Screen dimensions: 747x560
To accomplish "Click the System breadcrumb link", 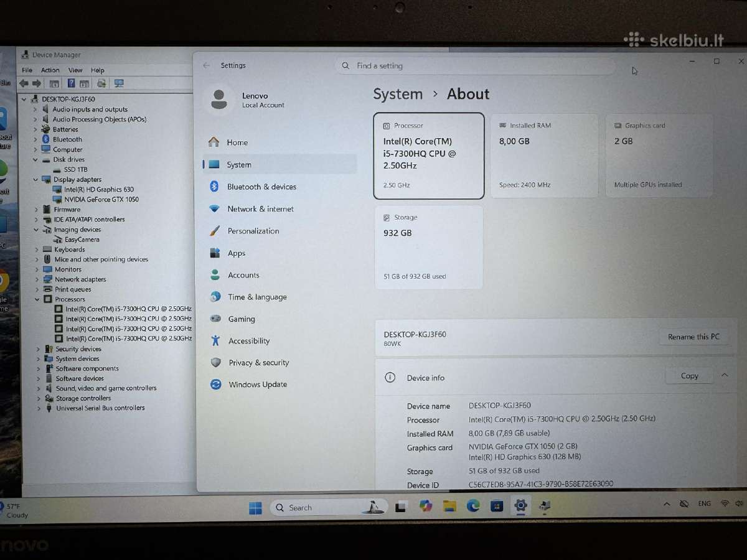I will [x=398, y=94].
